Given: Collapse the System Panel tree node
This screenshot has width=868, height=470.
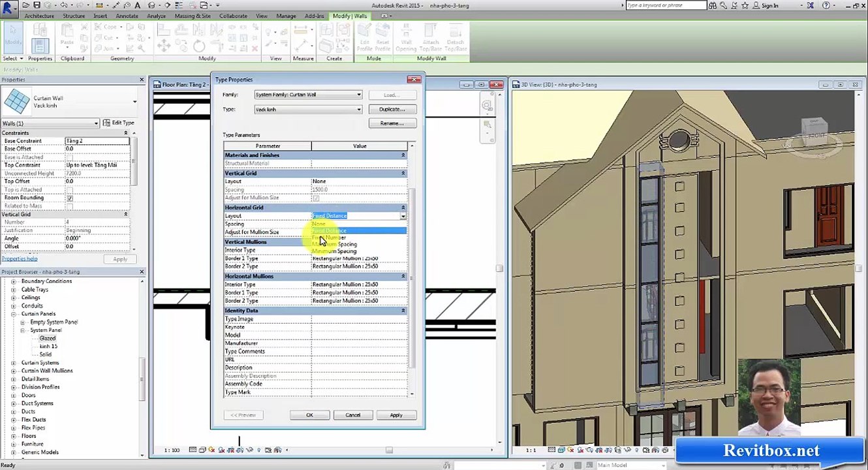Looking at the screenshot, I should coord(22,330).
